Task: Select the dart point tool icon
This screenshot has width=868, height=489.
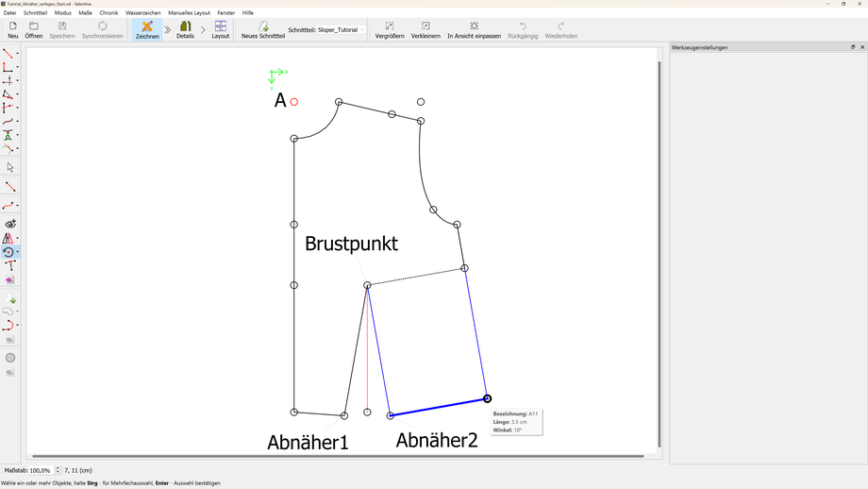Action: click(8, 135)
